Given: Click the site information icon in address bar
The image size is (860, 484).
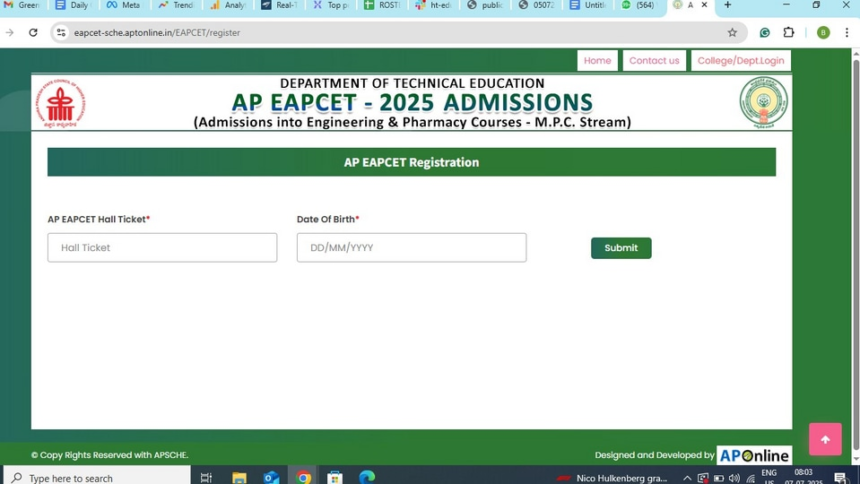Looking at the screenshot, I should click(61, 32).
